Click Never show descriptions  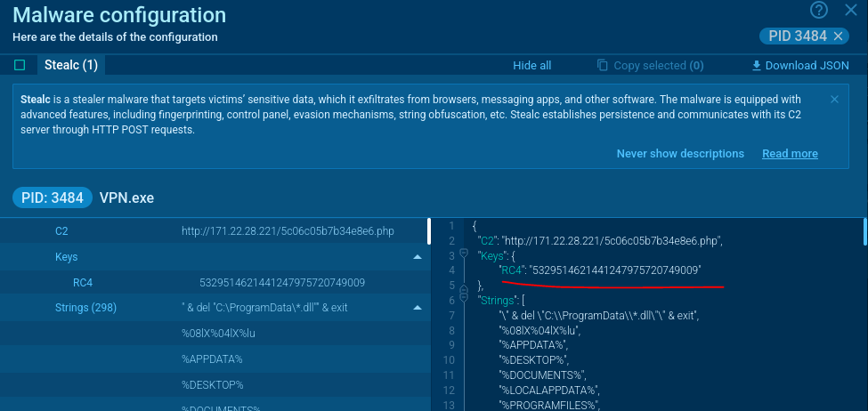click(680, 153)
